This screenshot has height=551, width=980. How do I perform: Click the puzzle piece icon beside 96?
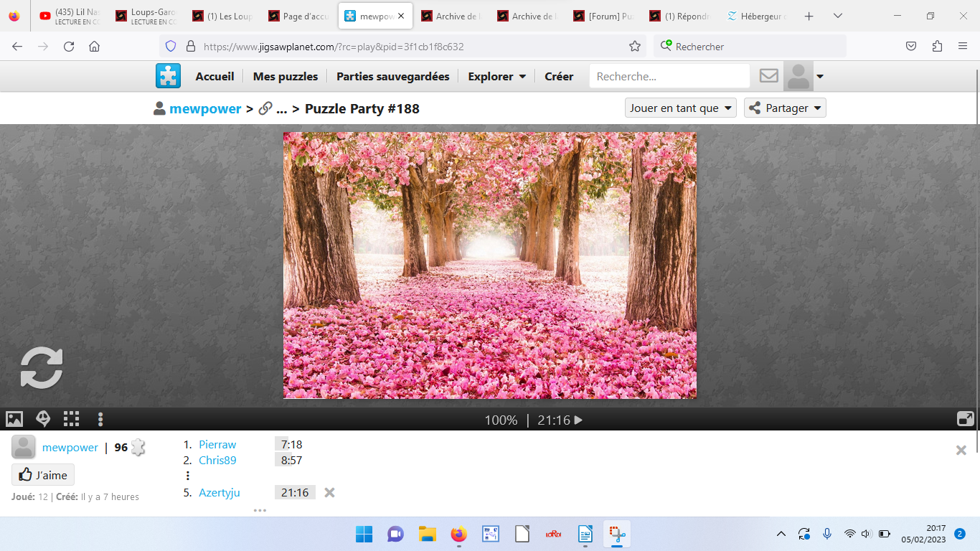pos(138,447)
